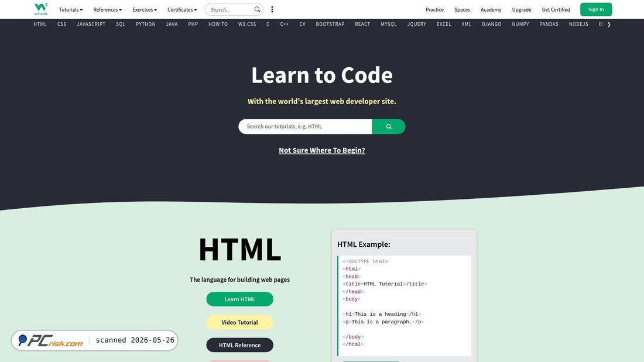The image size is (644, 362).
Task: Click the 'Learn to Code' heading
Action: (x=322, y=75)
